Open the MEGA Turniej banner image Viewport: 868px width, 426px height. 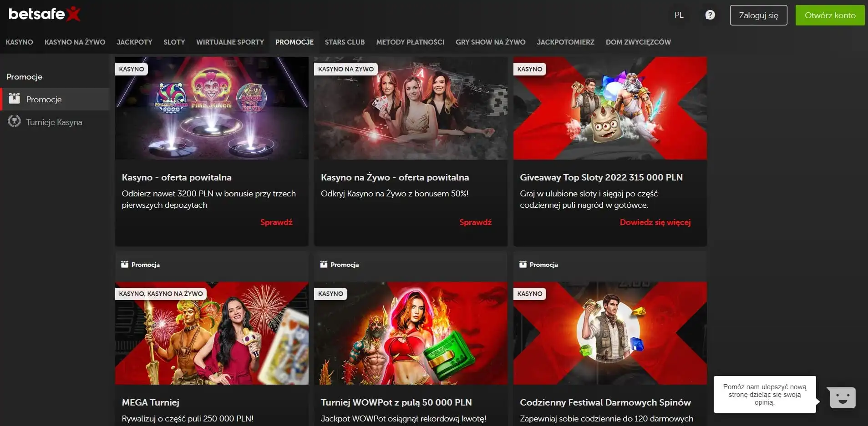pyautogui.click(x=212, y=333)
